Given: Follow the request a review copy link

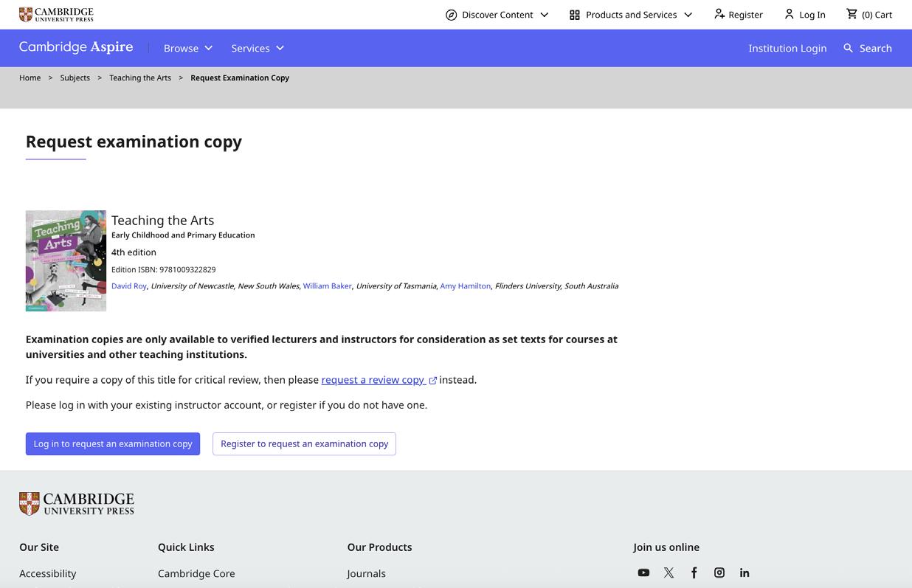Looking at the screenshot, I should [x=373, y=380].
